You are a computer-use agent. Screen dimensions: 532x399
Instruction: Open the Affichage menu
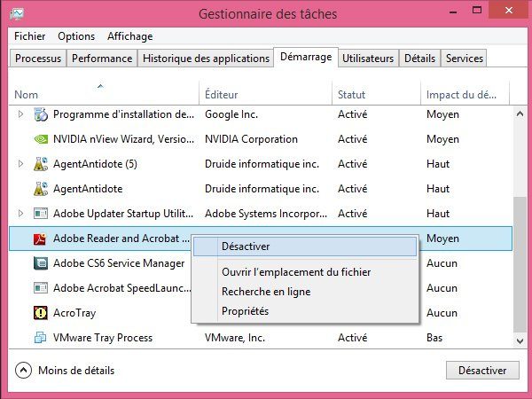pos(130,36)
